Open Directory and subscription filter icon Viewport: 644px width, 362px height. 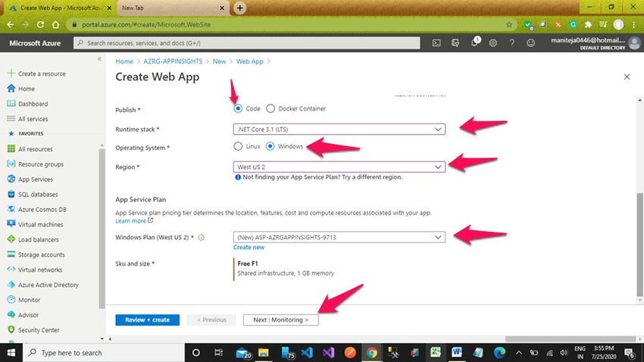tap(455, 42)
